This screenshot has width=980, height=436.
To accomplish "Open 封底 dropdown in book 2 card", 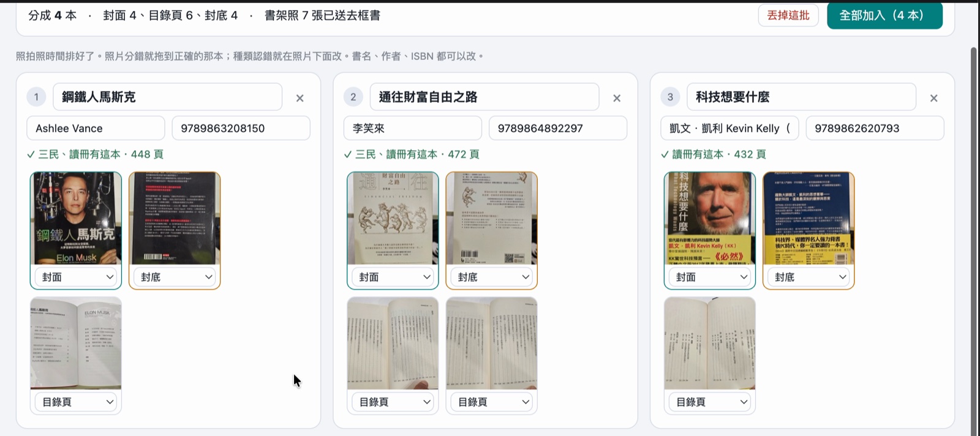I will 491,277.
